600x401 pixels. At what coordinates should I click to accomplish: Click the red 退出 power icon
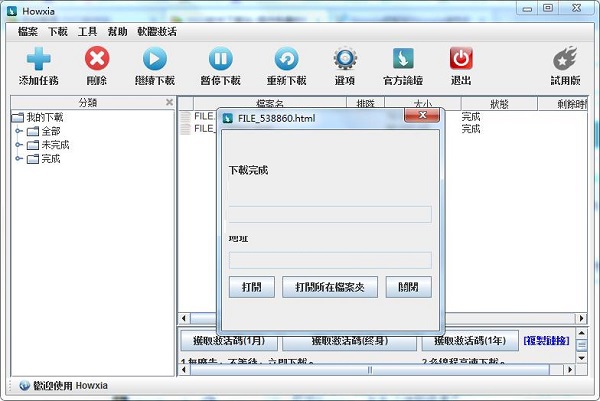click(461, 58)
